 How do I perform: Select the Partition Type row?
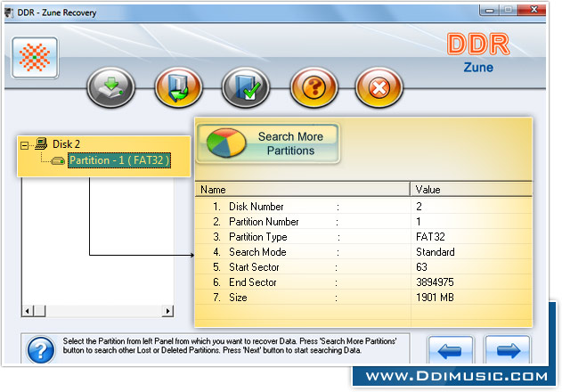pyautogui.click(x=363, y=237)
